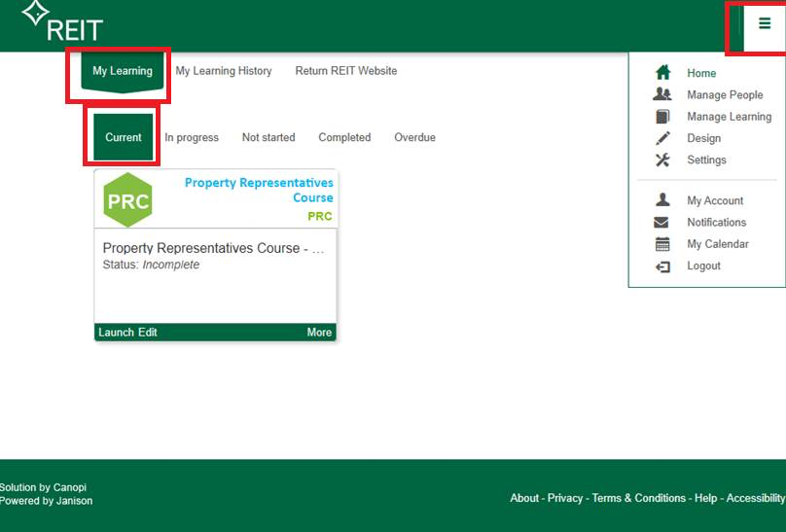Open the Terms & Conditions footer link
Viewport: 786px width, 532px height.
pos(638,498)
